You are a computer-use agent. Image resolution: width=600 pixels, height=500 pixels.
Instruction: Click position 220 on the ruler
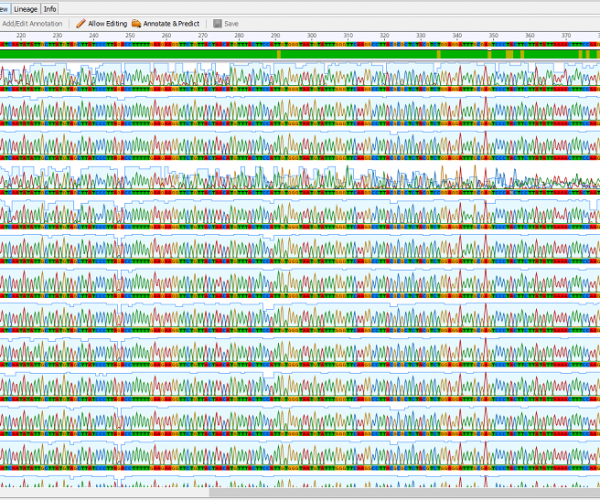[x=22, y=36]
